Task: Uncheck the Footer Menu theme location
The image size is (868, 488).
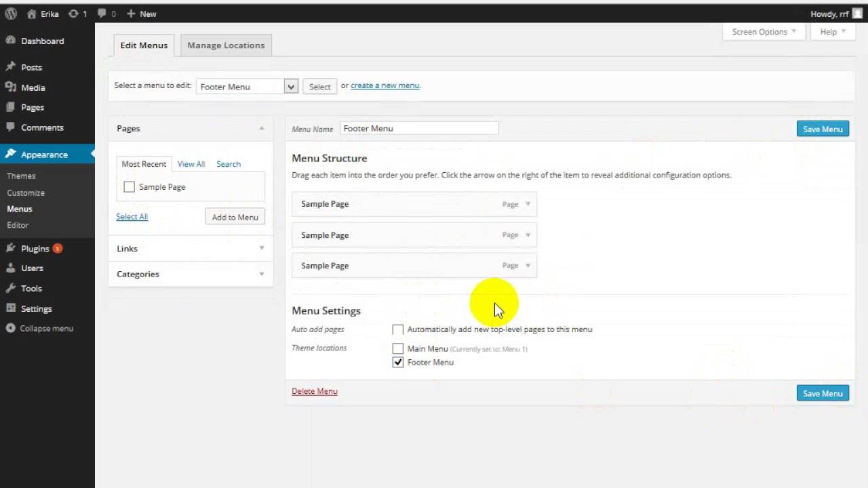Action: point(398,363)
